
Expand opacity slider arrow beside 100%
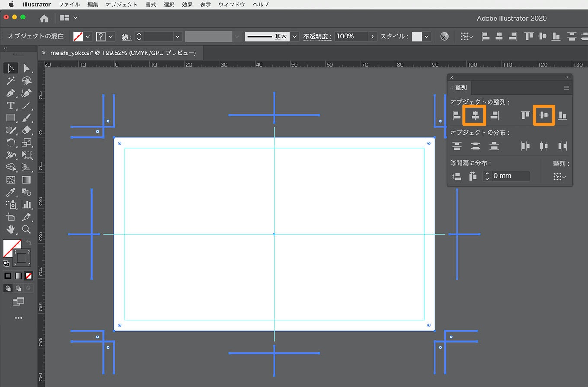click(372, 37)
